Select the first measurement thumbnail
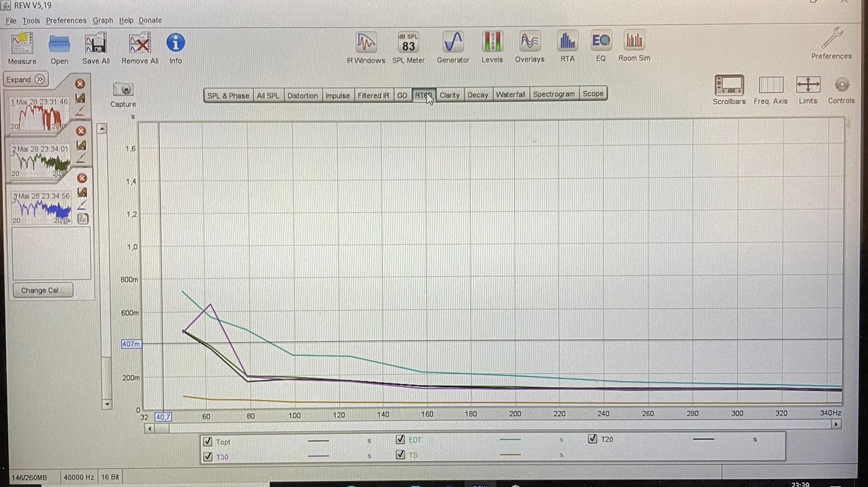Image resolution: width=868 pixels, height=487 pixels. tap(39, 114)
